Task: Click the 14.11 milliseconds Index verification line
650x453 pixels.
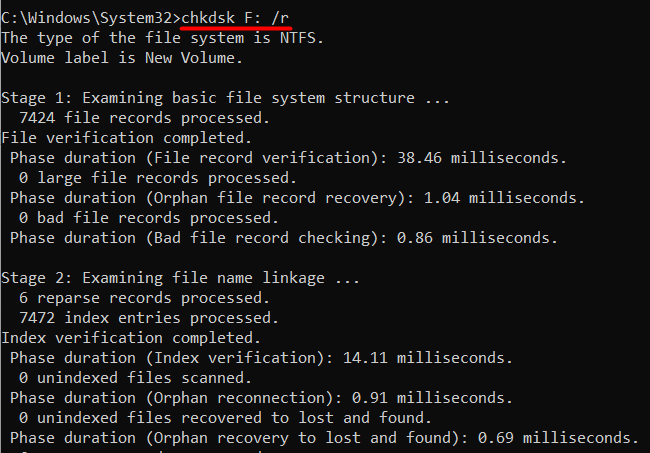Action: click(261, 358)
